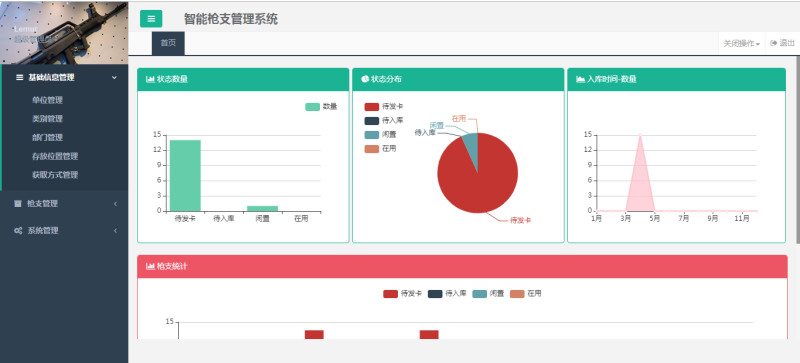Screen dimensions: 800x363
Task: Select the 首页 tab
Action: click(x=168, y=43)
